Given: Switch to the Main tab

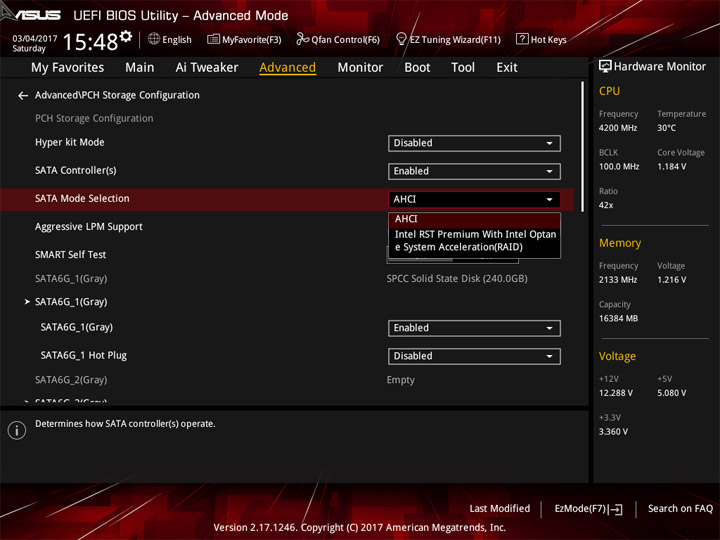Looking at the screenshot, I should point(140,68).
